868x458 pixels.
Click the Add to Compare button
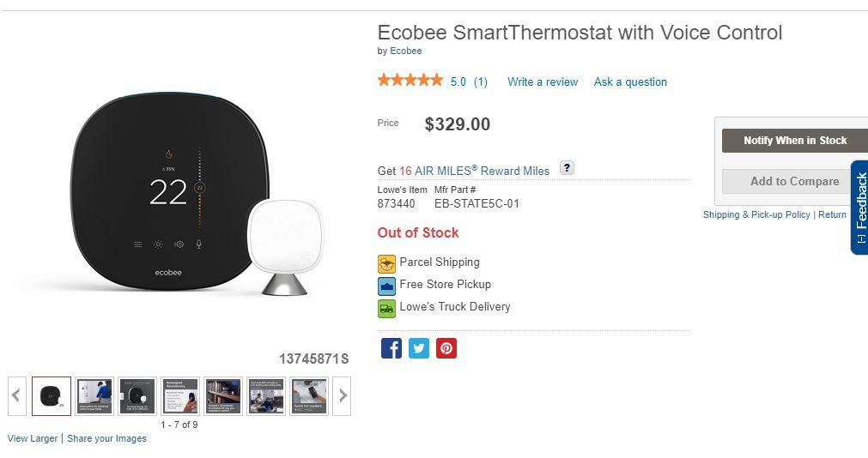click(x=794, y=182)
